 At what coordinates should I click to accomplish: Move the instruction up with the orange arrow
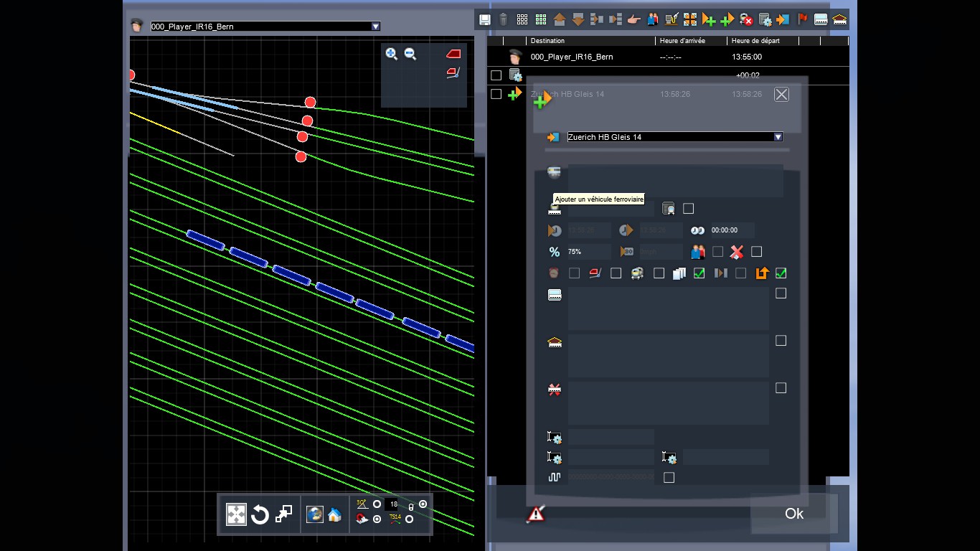[x=560, y=19]
